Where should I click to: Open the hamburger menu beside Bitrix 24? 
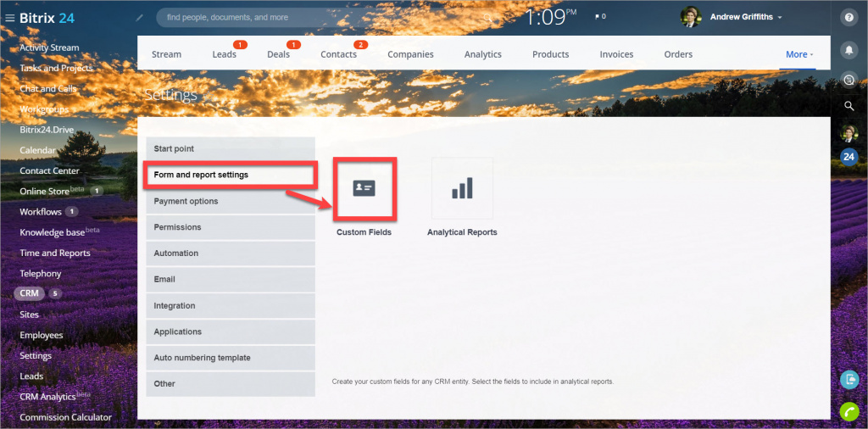tap(9, 18)
